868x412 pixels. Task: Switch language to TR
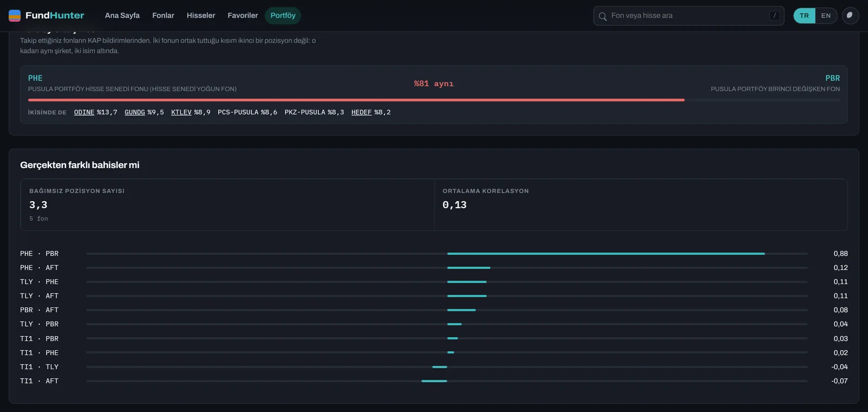coord(804,16)
